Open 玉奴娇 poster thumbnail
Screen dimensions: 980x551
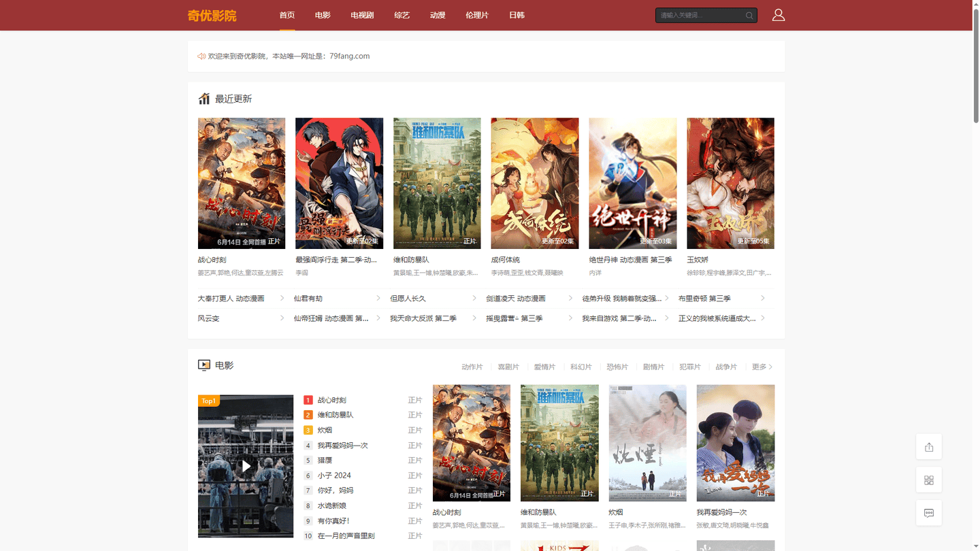730,183
